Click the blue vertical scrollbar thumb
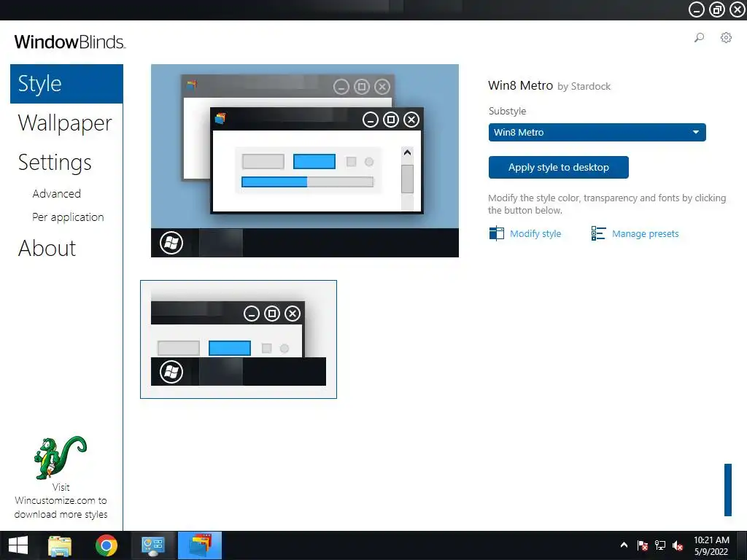 pos(727,490)
